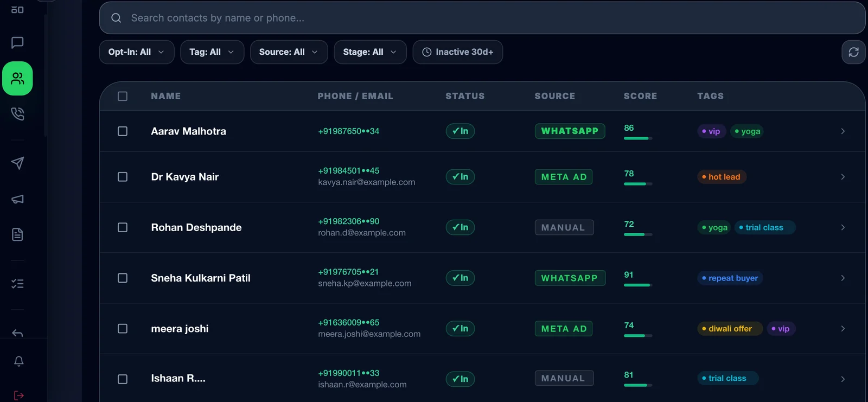Open Sneha Kulkarni Patil row chevron
Viewport: 868px width, 402px height.
(843, 278)
